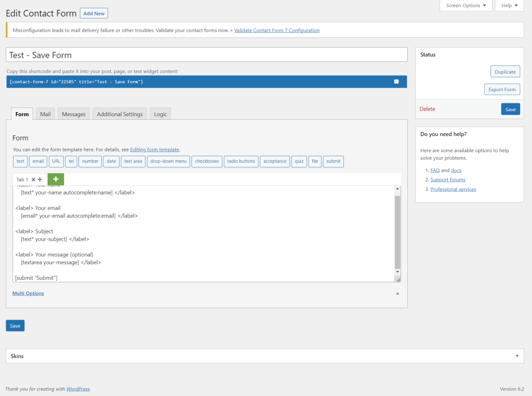Insert a radio buttons form tag
532x396 pixels.
click(x=241, y=161)
